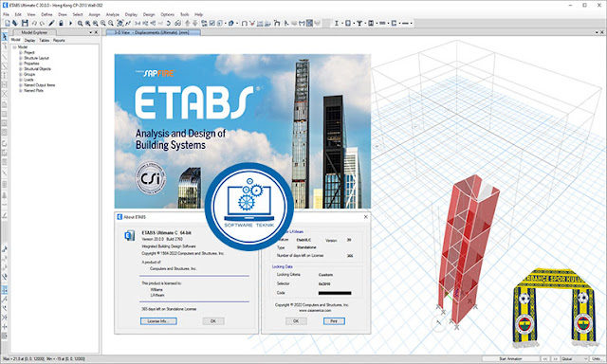Expand the Groups tree node
This screenshot has height=364, width=607.
coord(21,74)
